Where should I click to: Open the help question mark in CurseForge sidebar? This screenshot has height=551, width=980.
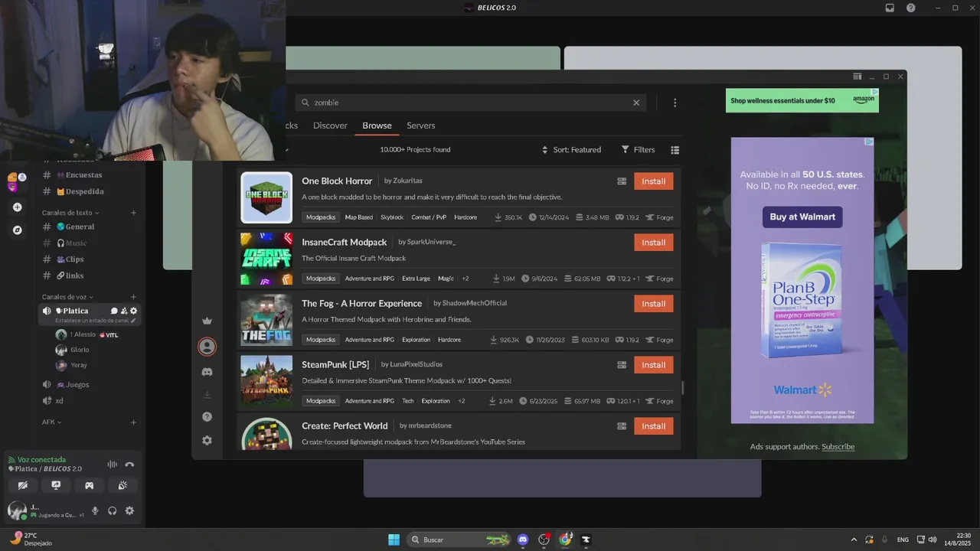pyautogui.click(x=207, y=417)
